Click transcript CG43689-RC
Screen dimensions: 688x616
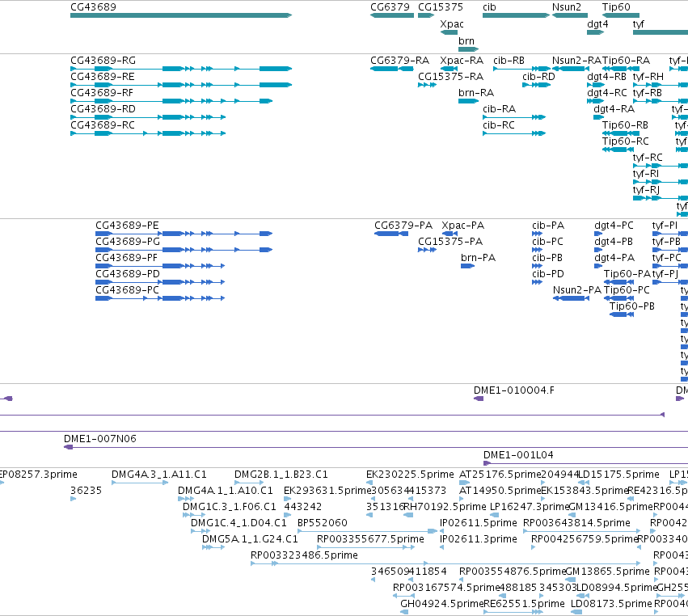148,133
